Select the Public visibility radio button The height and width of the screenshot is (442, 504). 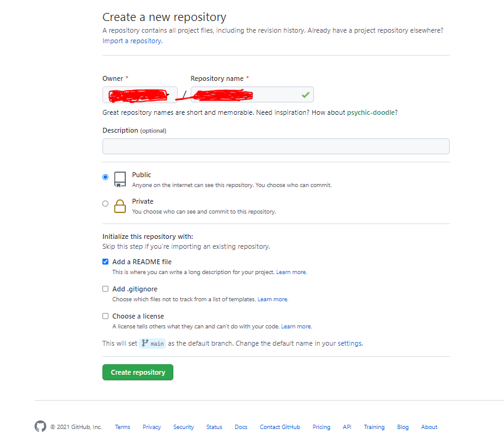point(105,177)
